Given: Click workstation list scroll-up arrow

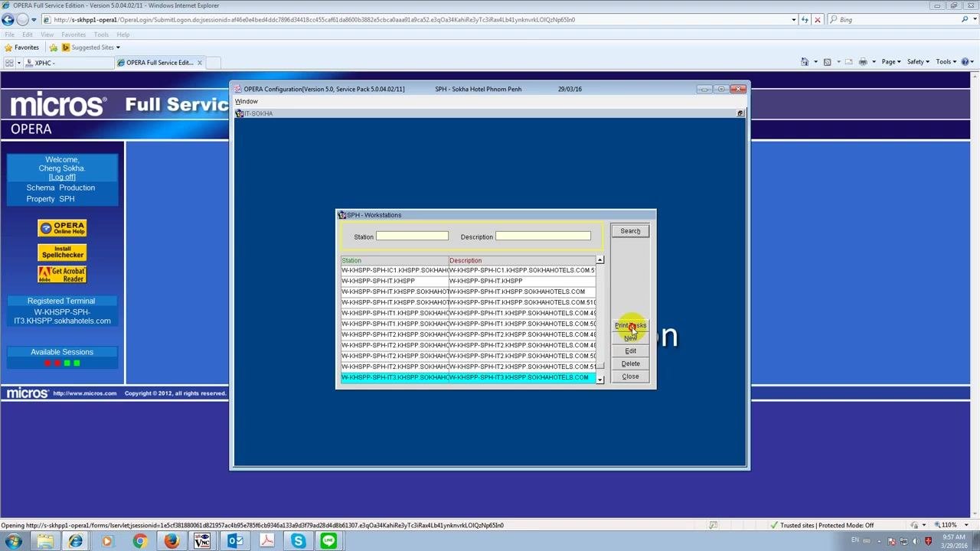Looking at the screenshot, I should pyautogui.click(x=600, y=261).
